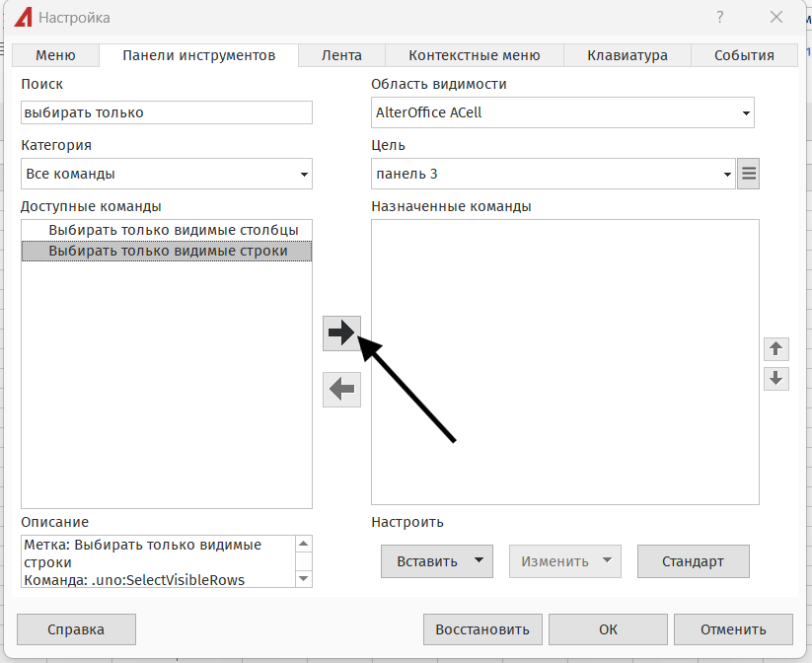Go to the Клавиатура tab

point(627,55)
